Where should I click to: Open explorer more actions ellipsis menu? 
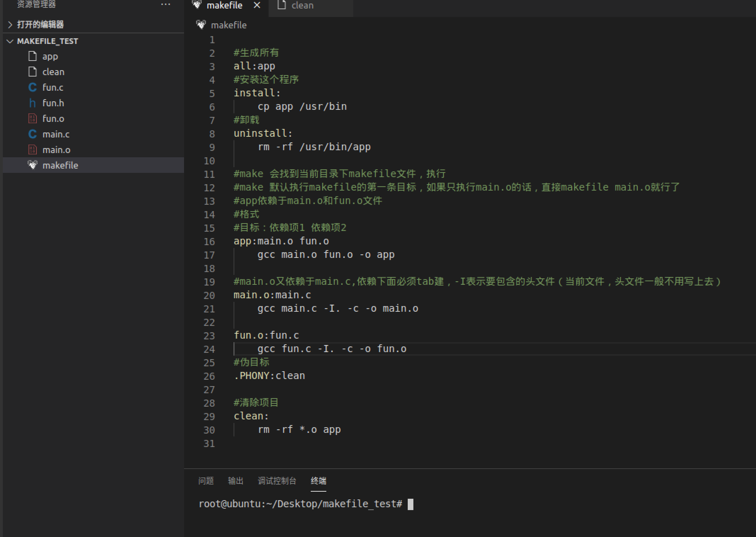[165, 5]
